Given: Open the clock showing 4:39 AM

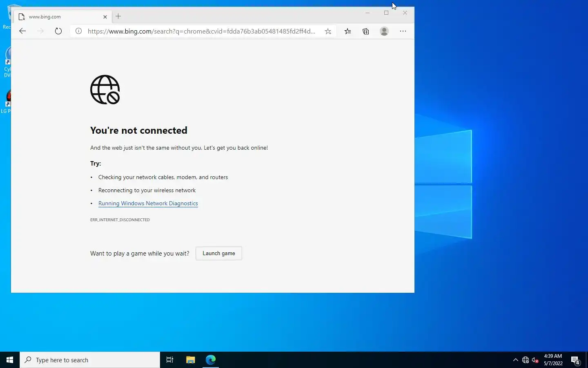Looking at the screenshot, I should [553, 360].
